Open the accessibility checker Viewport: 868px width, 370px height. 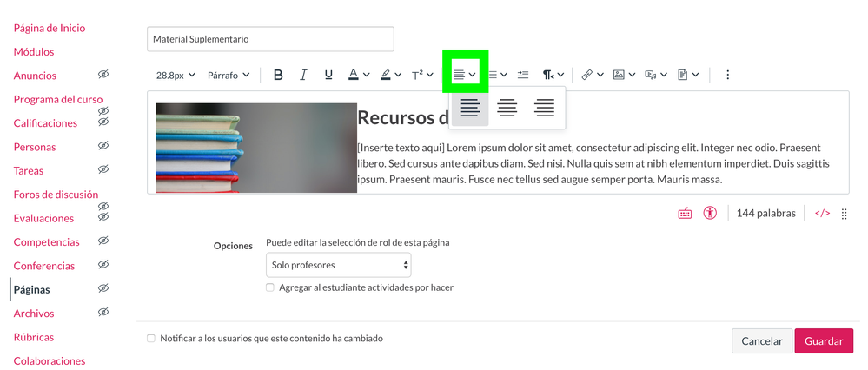pyautogui.click(x=710, y=213)
